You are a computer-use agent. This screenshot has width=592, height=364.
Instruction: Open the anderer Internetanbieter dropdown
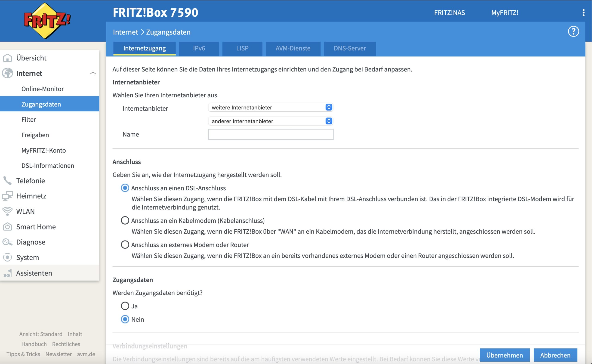pyautogui.click(x=270, y=121)
